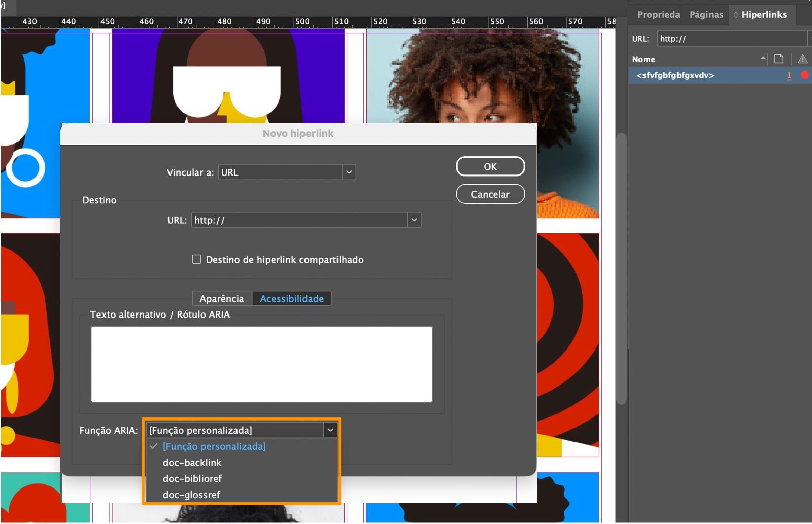The height and width of the screenshot is (524, 812).
Task: Switch to the Aparência tab
Action: pos(222,298)
